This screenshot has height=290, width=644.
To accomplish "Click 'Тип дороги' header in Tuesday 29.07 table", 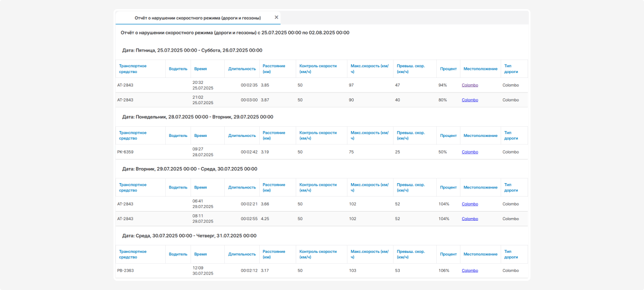I will tap(511, 187).
